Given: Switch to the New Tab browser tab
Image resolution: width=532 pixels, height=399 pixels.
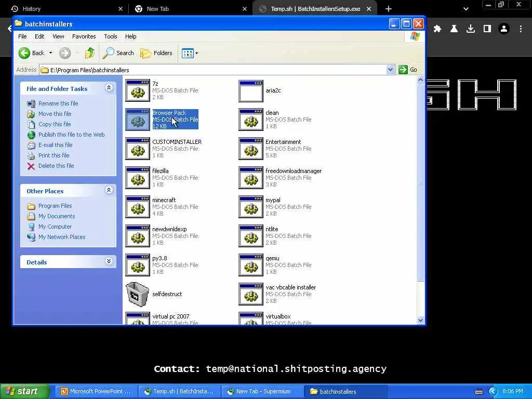Looking at the screenshot, I should 190,9.
